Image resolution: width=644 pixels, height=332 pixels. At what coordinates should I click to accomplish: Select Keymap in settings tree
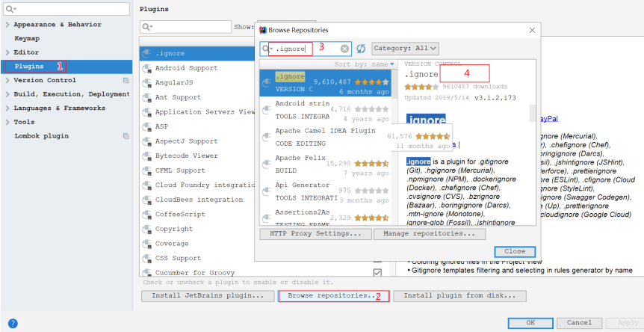coord(27,39)
